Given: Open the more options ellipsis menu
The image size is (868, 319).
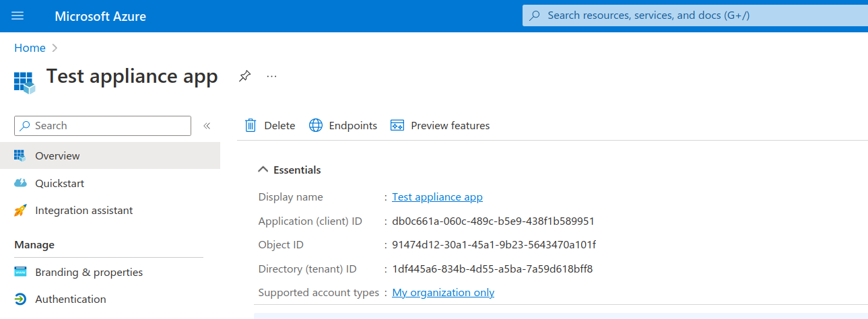Looking at the screenshot, I should click(x=271, y=76).
